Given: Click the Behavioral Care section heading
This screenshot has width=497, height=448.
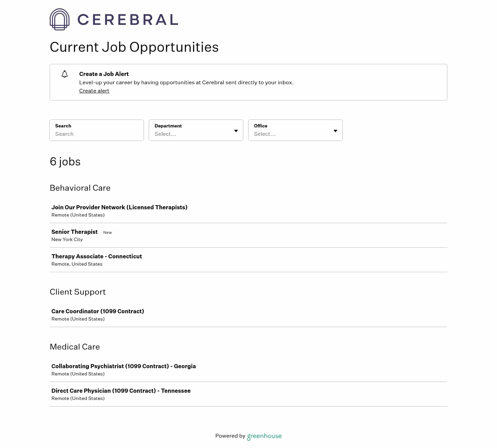Looking at the screenshot, I should pos(80,188).
